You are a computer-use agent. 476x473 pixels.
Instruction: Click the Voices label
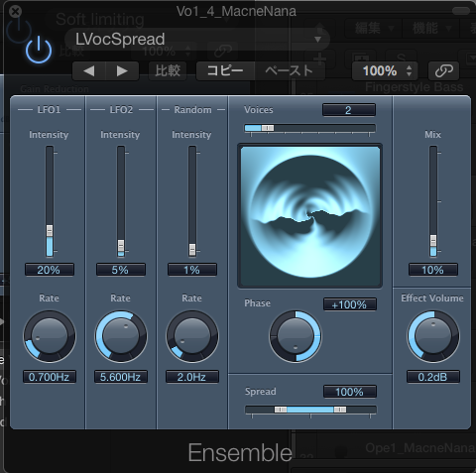[x=259, y=110]
